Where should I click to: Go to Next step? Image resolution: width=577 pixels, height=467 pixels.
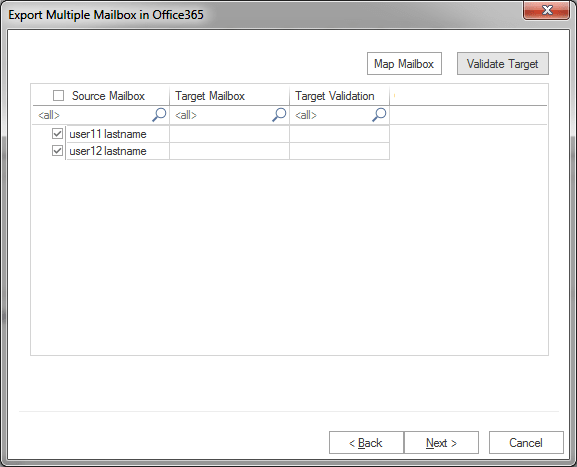click(x=441, y=443)
